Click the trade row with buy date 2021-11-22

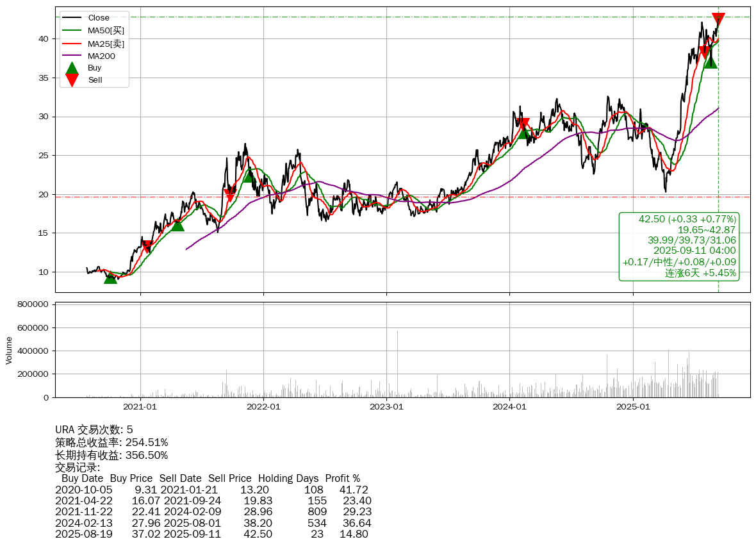click(213, 511)
